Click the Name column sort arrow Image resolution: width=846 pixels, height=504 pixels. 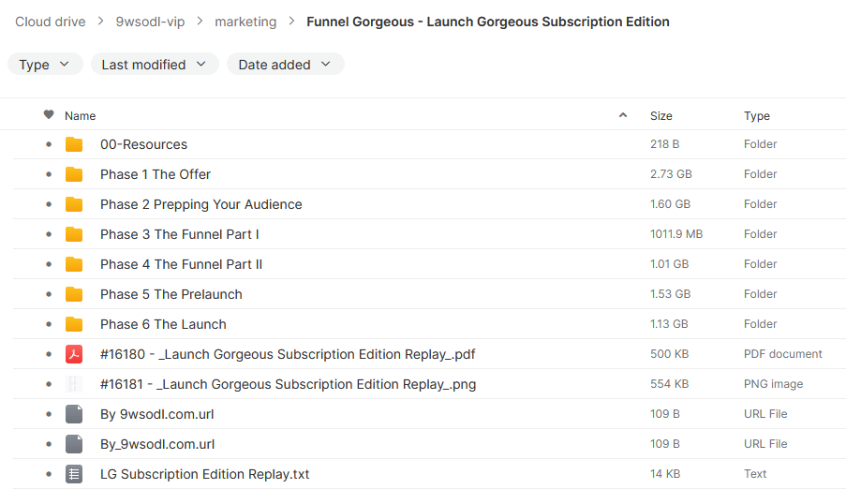(x=623, y=116)
